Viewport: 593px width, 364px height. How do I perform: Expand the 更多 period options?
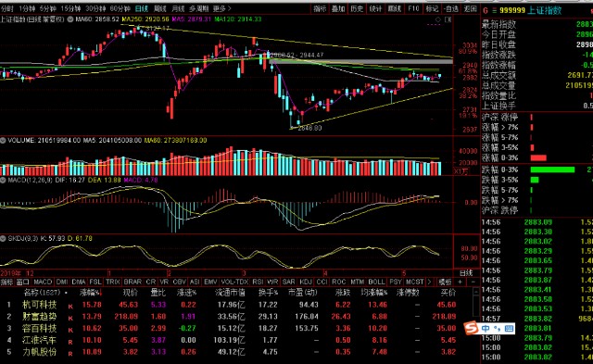pyautogui.click(x=221, y=8)
